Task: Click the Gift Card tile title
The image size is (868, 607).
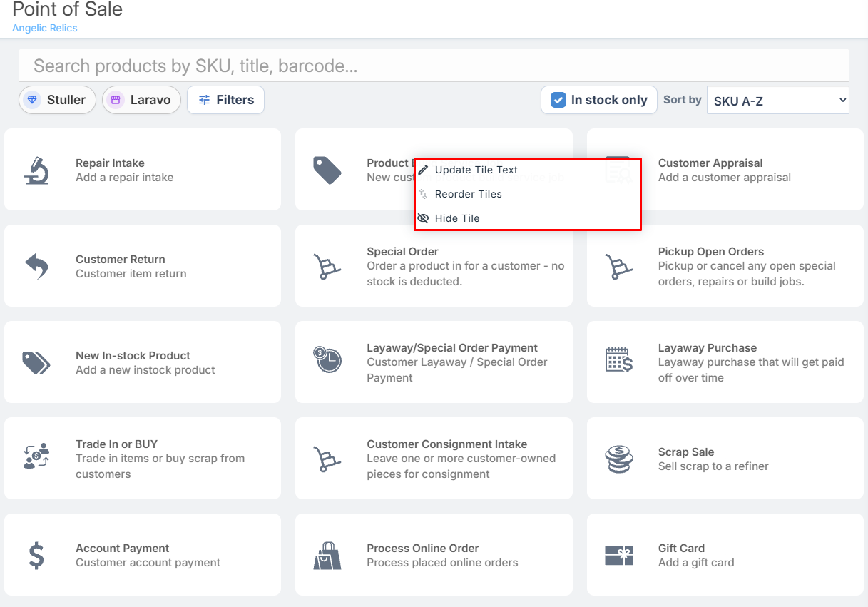Action: click(x=681, y=549)
